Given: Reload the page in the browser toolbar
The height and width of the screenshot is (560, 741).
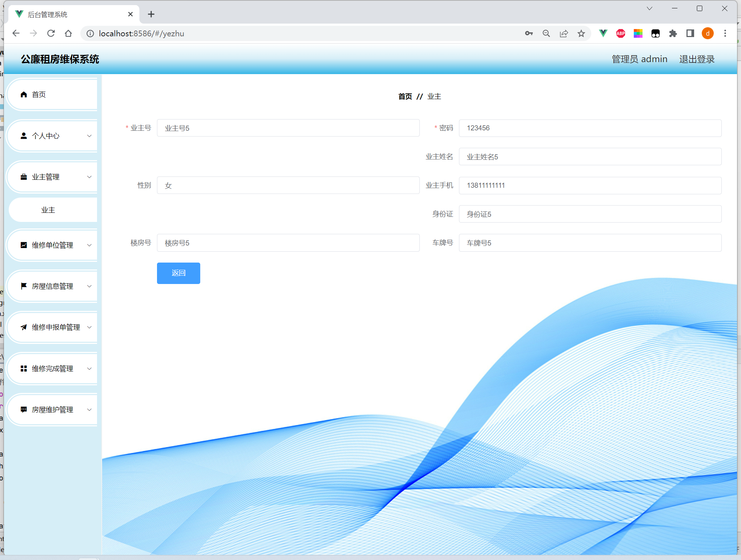Looking at the screenshot, I should click(x=51, y=33).
